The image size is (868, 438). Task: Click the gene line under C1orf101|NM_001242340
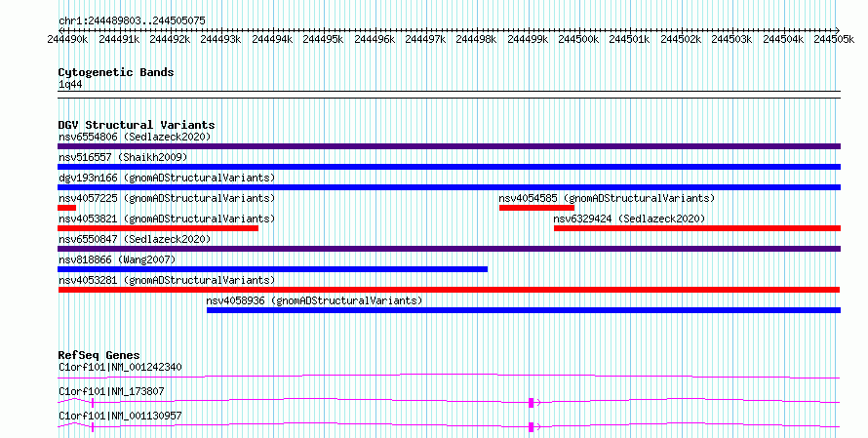(449, 377)
